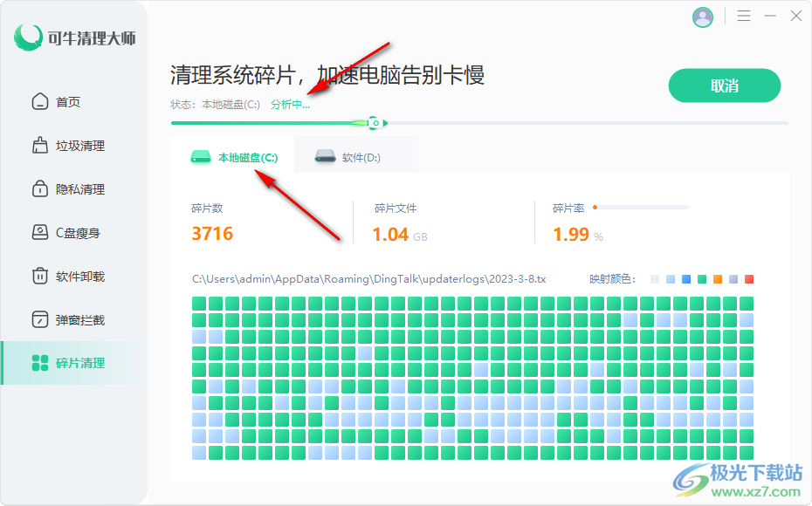The height and width of the screenshot is (506, 812).
Task: Open the user account avatar
Action: pos(703,17)
